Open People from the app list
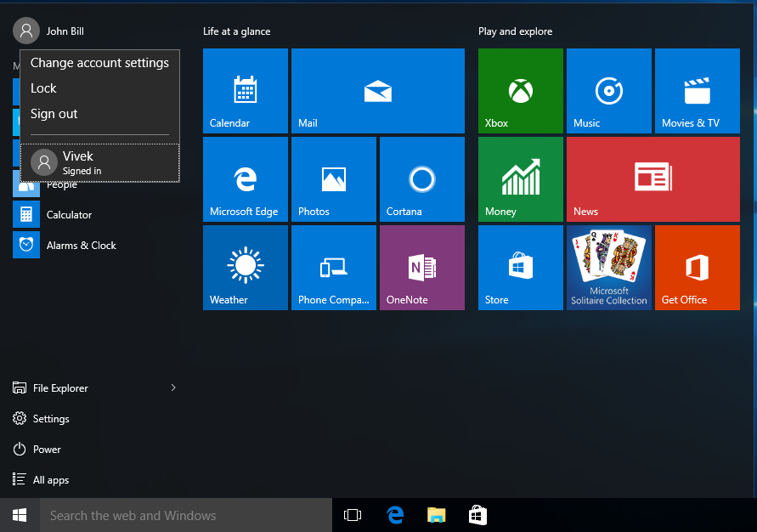This screenshot has width=757, height=532. pos(62,185)
